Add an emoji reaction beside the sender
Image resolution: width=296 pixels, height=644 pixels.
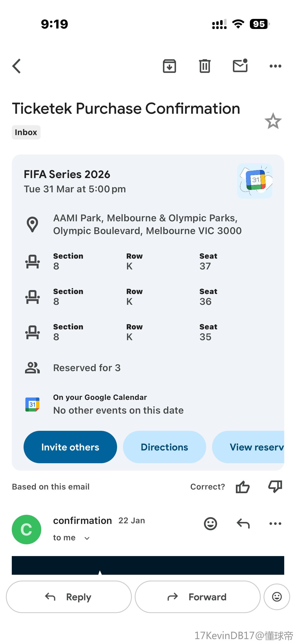[210, 523]
